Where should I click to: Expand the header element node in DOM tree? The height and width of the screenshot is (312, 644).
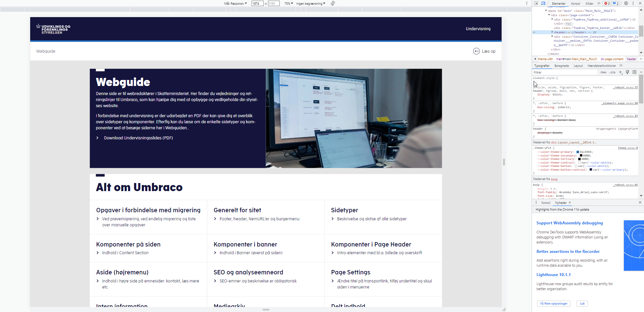pos(552,32)
